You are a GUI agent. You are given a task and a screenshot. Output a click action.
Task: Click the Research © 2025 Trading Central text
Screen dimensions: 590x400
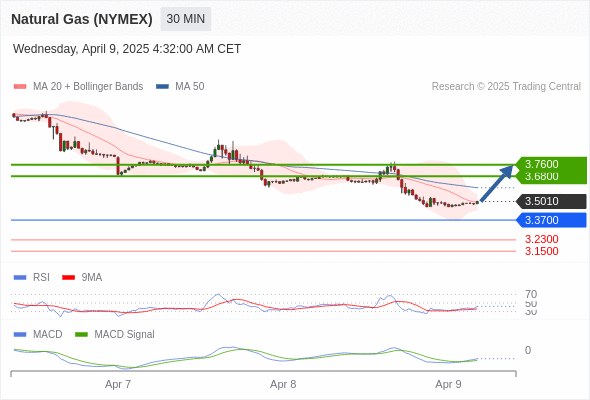coord(506,87)
